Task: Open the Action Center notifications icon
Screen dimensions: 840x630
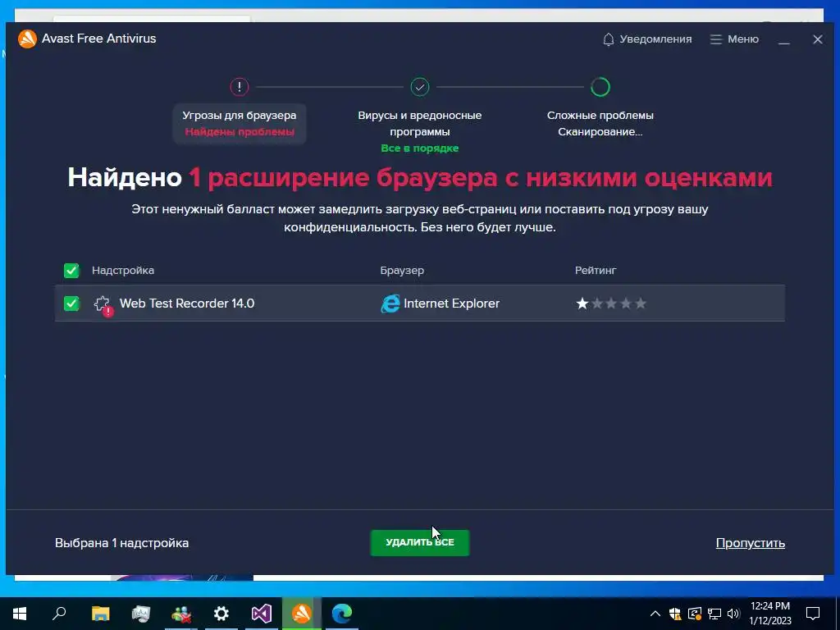Action: [813, 614]
